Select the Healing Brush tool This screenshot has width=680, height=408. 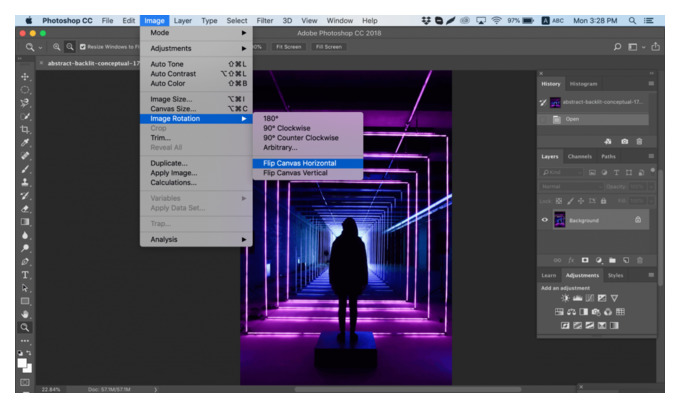[x=25, y=156]
